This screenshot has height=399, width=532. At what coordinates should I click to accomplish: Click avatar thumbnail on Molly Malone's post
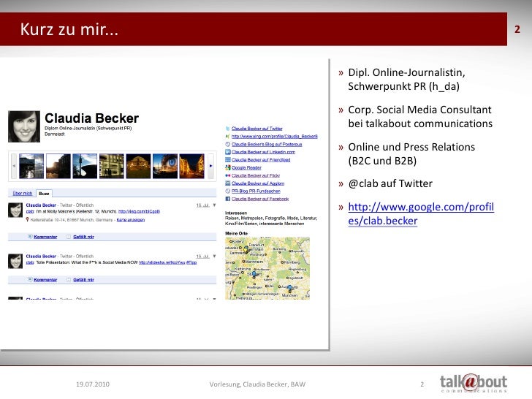point(15,210)
